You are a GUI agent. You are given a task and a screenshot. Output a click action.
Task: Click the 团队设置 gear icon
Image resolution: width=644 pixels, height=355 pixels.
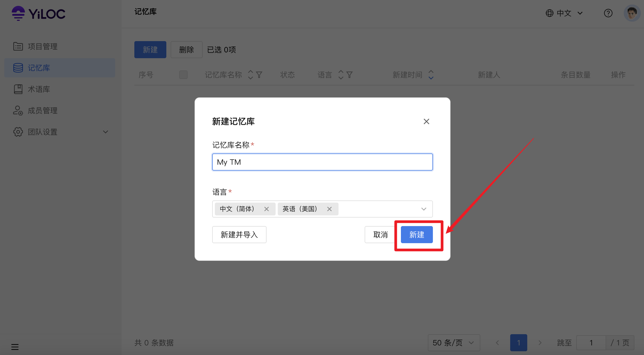pos(18,132)
